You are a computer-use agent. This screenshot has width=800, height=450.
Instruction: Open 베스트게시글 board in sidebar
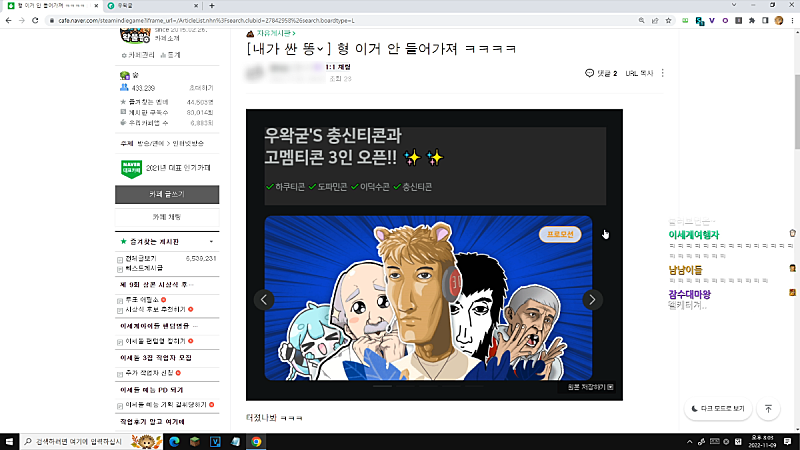click(x=144, y=268)
